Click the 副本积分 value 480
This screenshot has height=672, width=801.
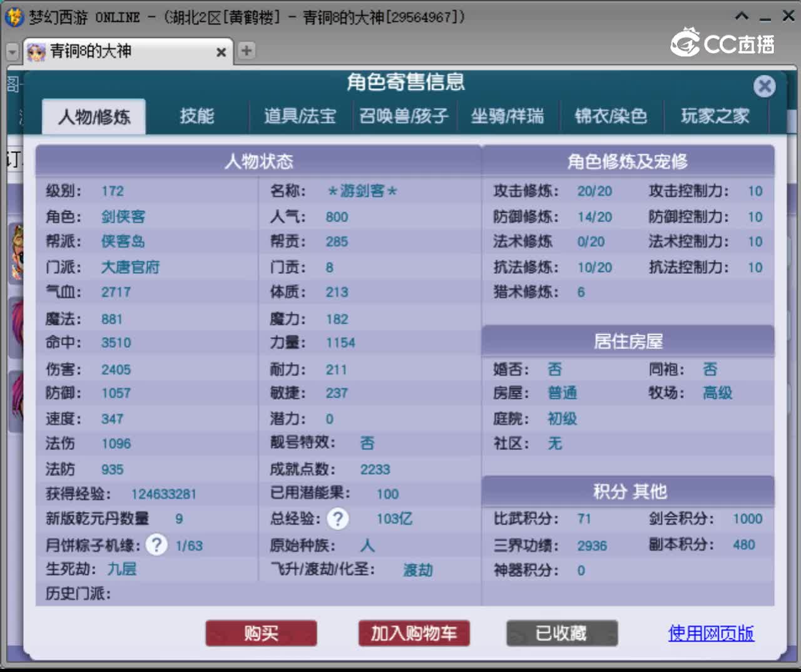point(744,544)
